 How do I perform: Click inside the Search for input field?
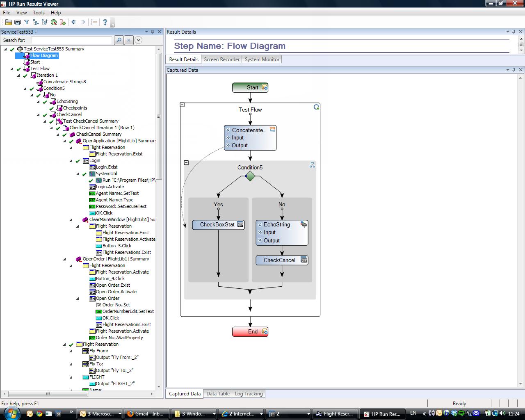(71, 40)
